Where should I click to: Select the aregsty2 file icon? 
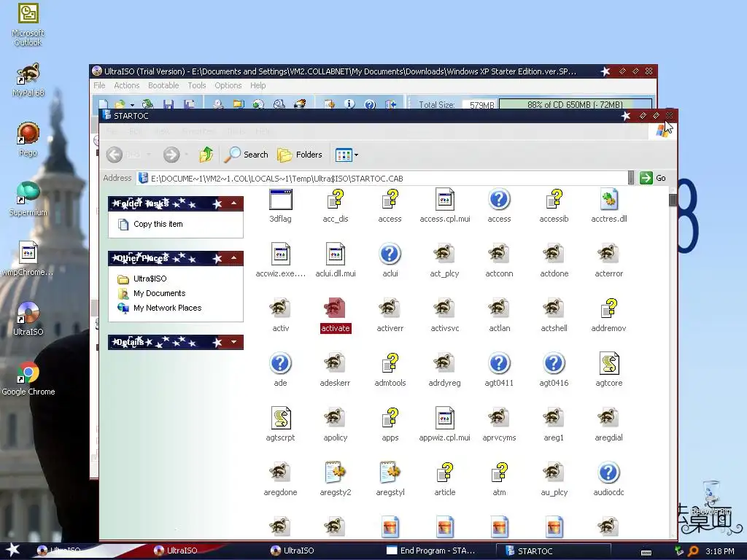(x=336, y=472)
